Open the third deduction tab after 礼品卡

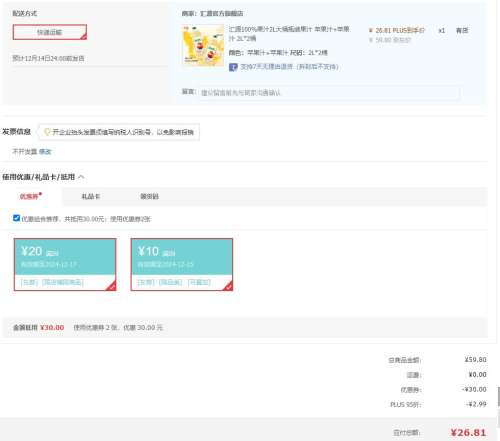149,196
